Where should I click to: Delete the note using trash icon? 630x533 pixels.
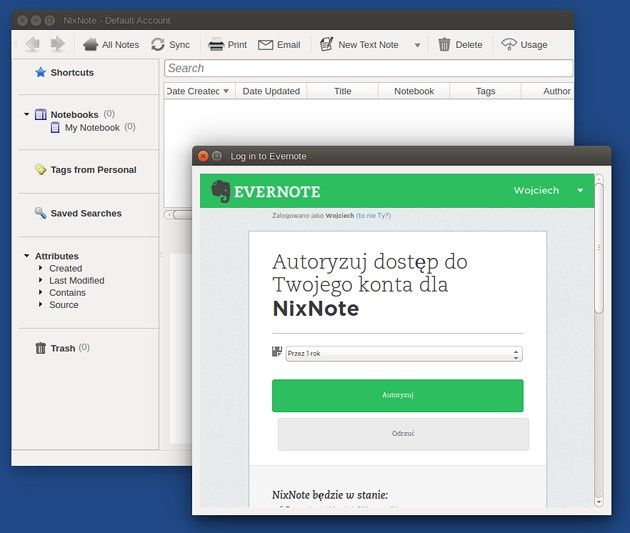[460, 45]
